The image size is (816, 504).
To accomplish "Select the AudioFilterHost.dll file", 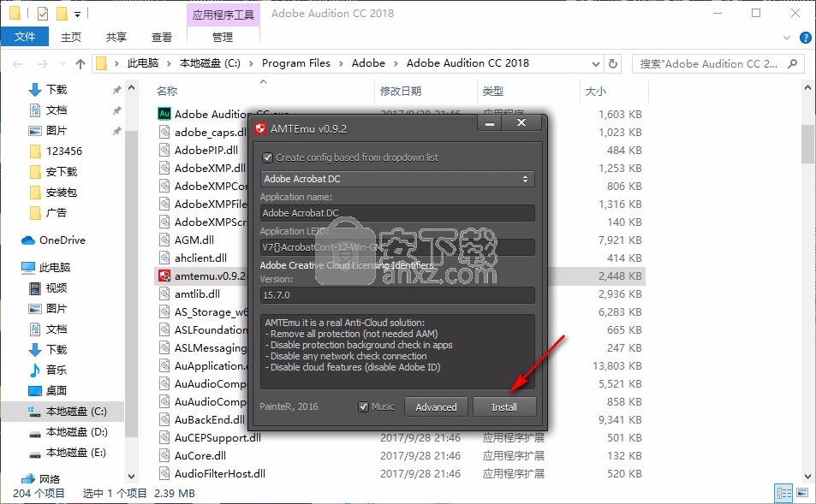I will coord(219,474).
